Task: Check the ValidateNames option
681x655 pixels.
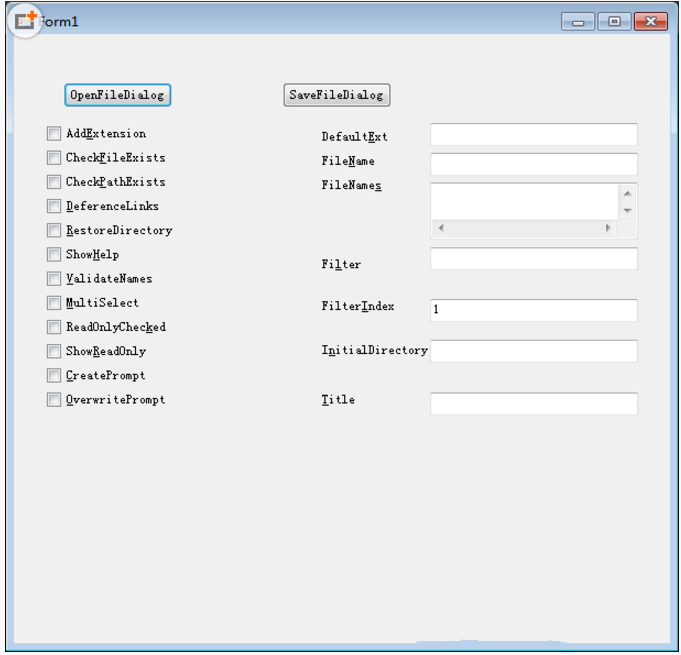Action: click(54, 279)
